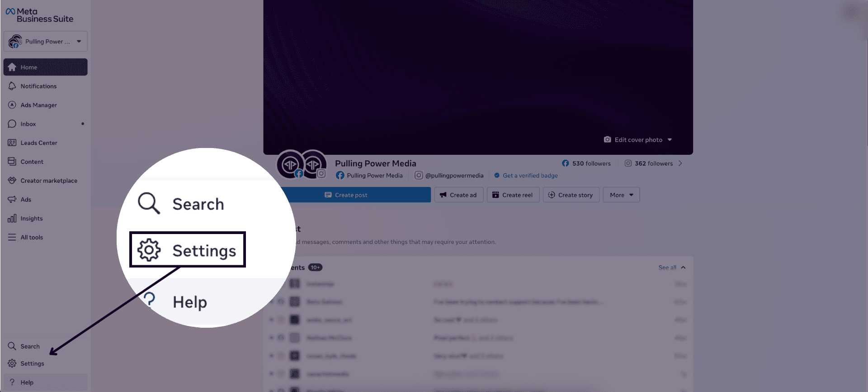View the 530 Facebook followers
Viewport: 868px width, 392px height.
click(x=586, y=163)
